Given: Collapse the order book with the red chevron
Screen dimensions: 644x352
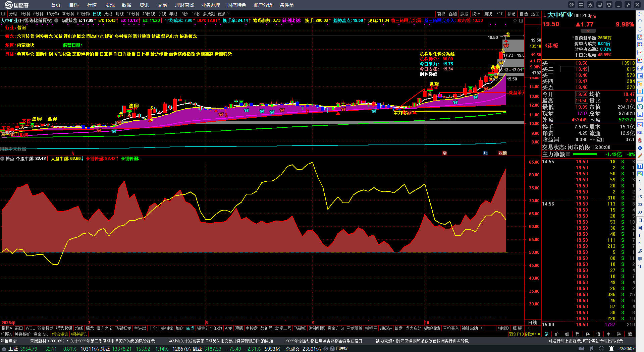Looking at the screenshot, I should pos(588,31).
